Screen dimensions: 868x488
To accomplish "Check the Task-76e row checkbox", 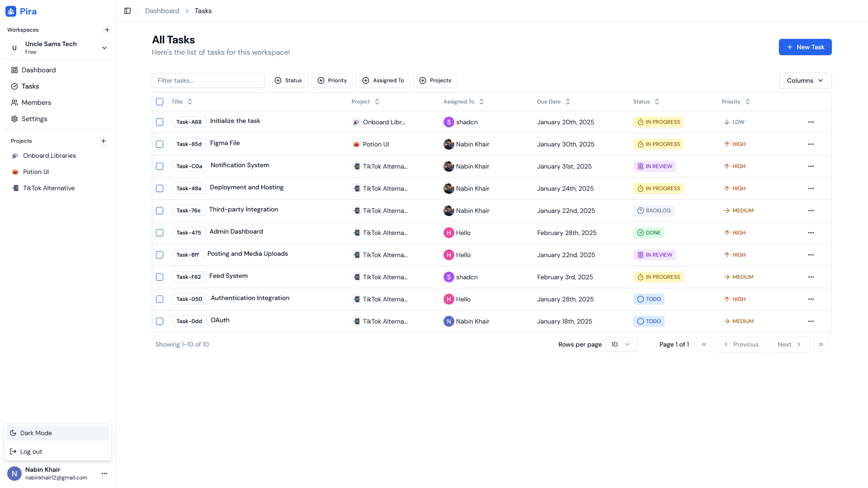I will (x=160, y=211).
